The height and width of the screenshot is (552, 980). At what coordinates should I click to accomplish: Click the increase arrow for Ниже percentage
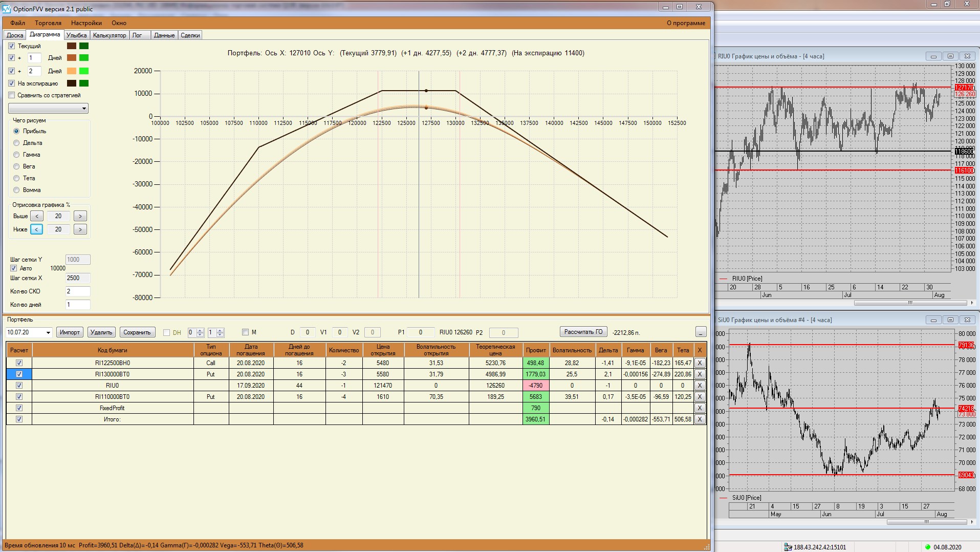pos(80,229)
